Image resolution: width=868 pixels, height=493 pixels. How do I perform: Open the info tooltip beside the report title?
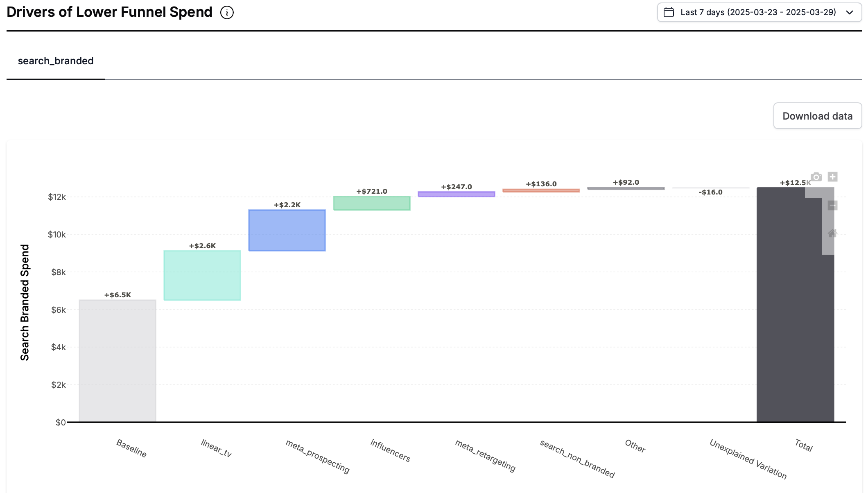[x=226, y=12]
